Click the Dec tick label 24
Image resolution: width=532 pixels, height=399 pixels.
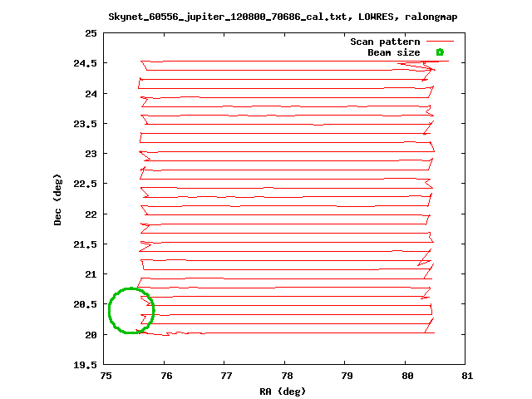click(91, 94)
